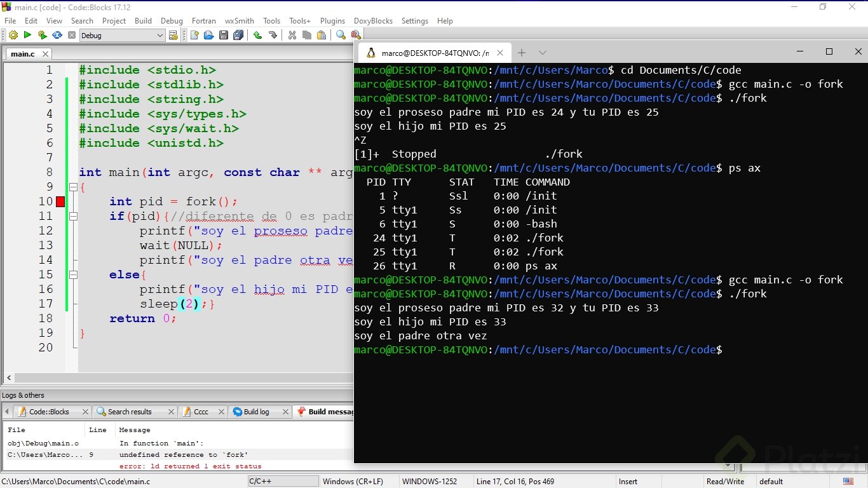
Task: Open the Debug build target dropdown
Action: click(160, 36)
